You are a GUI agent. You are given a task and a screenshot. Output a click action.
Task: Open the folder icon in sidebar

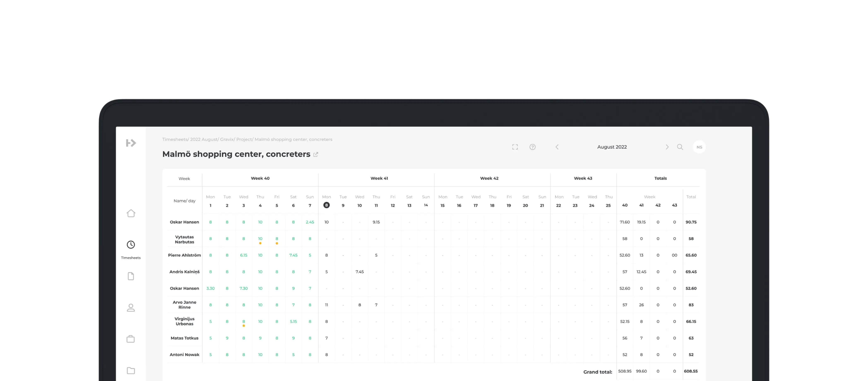131,371
